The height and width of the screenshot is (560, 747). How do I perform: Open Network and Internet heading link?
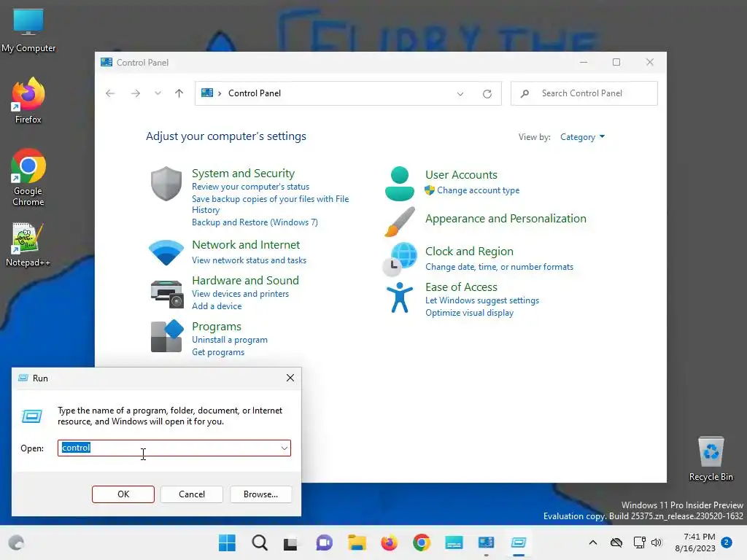(246, 245)
